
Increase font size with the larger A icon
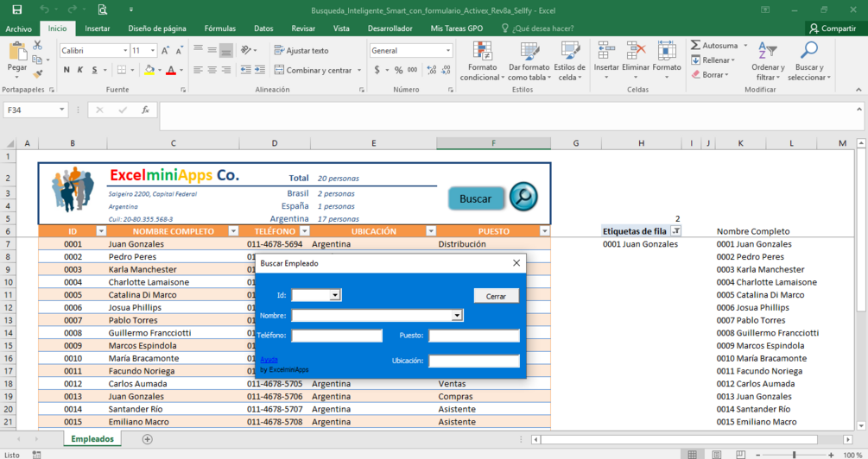(x=165, y=51)
